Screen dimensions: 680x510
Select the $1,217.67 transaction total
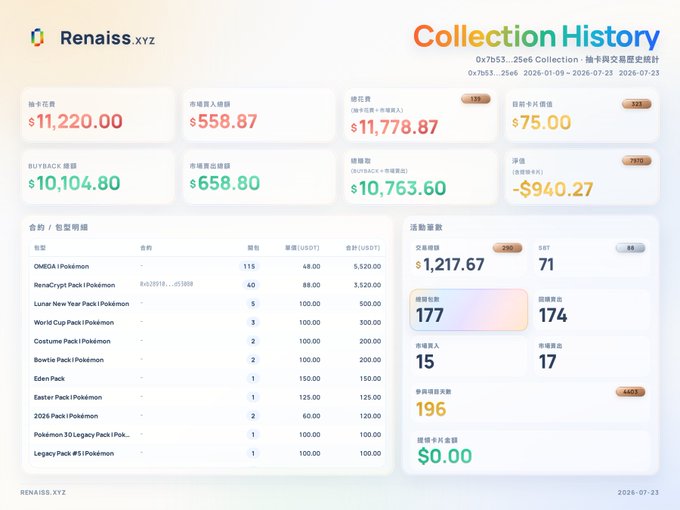coord(450,265)
